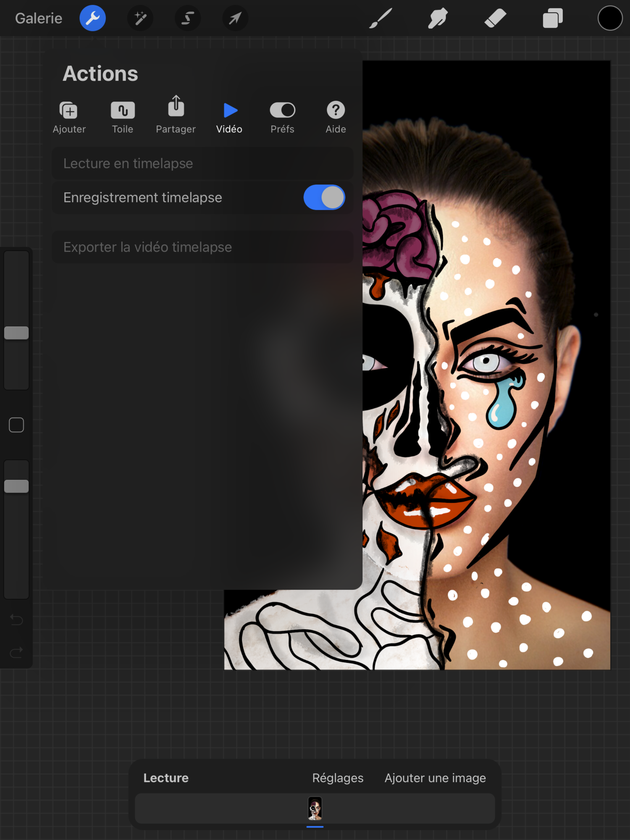Viewport: 630px width, 840px height.
Task: Open the Actions wrench menu
Action: (x=92, y=18)
